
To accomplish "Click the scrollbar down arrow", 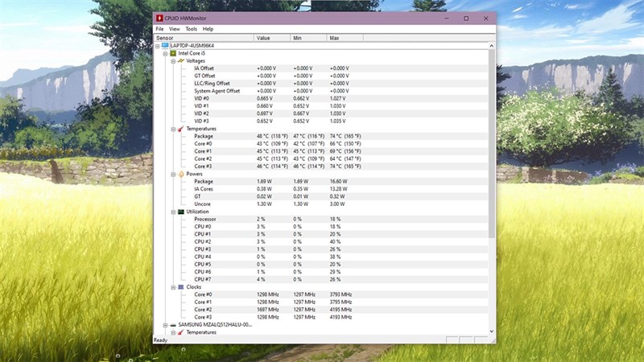I will 492,331.
